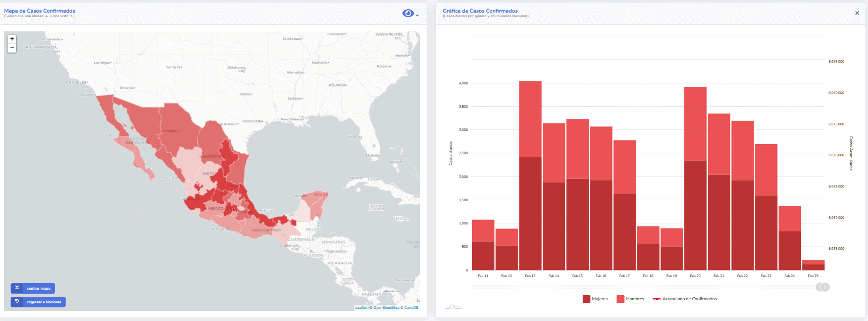Click the centrar mapa button
This screenshot has width=868, height=321.
[x=33, y=288]
